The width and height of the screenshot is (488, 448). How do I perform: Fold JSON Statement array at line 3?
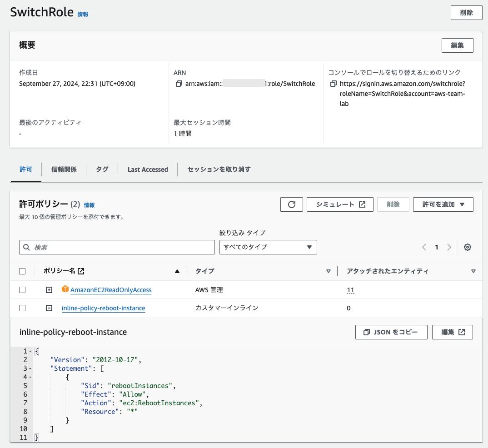[30, 368]
